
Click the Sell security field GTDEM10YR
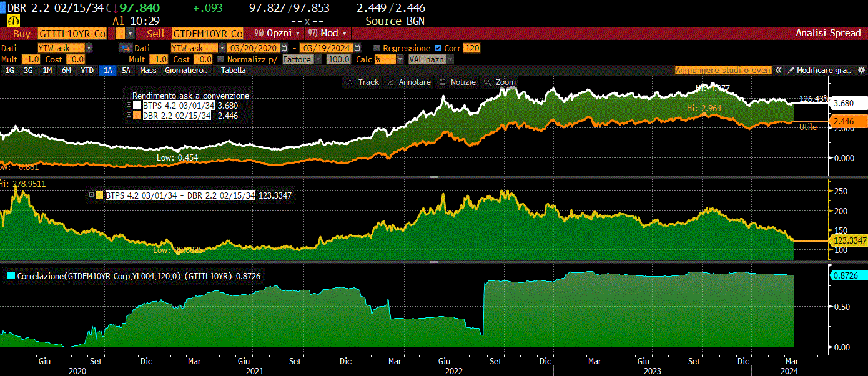click(207, 33)
